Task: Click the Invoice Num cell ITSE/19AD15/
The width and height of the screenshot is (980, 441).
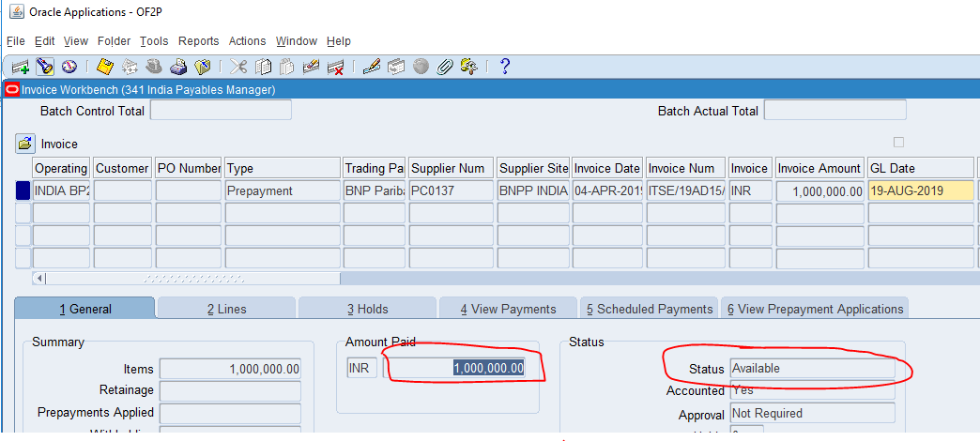Action: 685,191
